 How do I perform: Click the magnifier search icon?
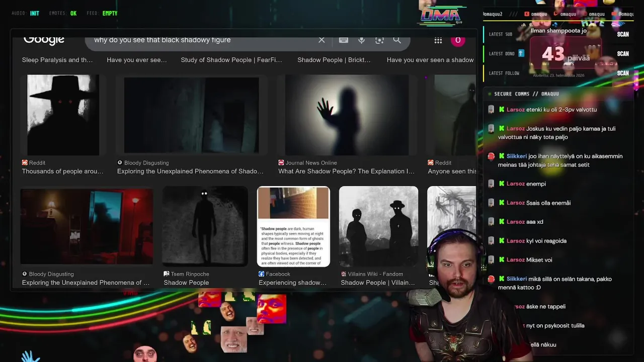tap(397, 40)
